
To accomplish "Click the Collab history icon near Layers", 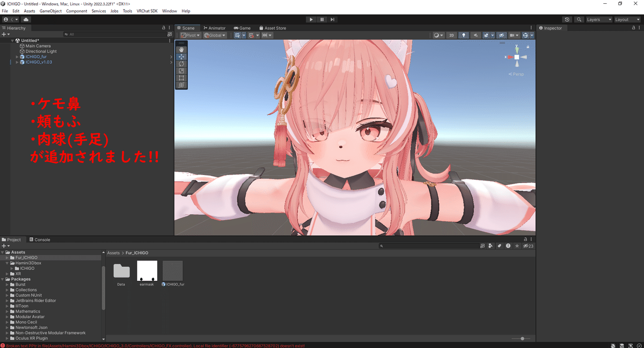I will 567,19.
